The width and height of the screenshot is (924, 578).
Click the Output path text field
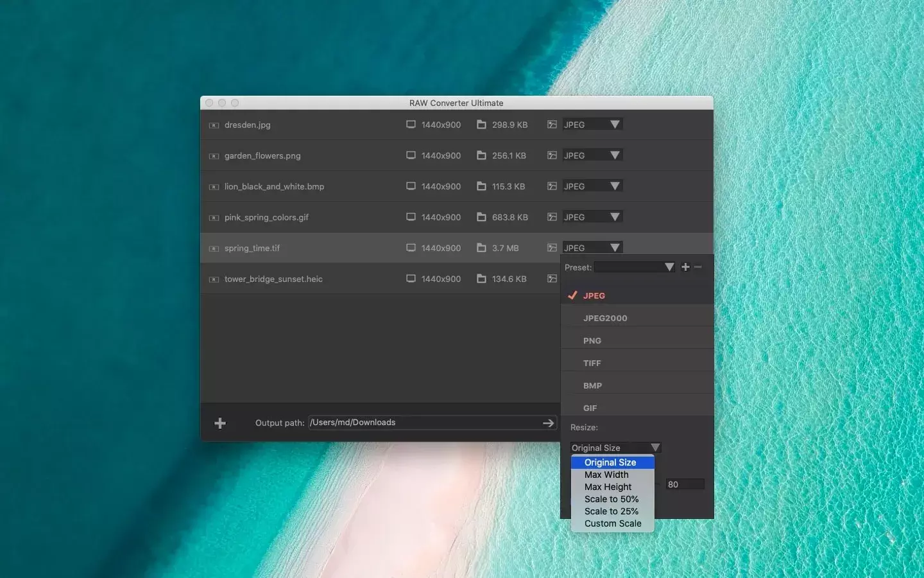coord(424,423)
